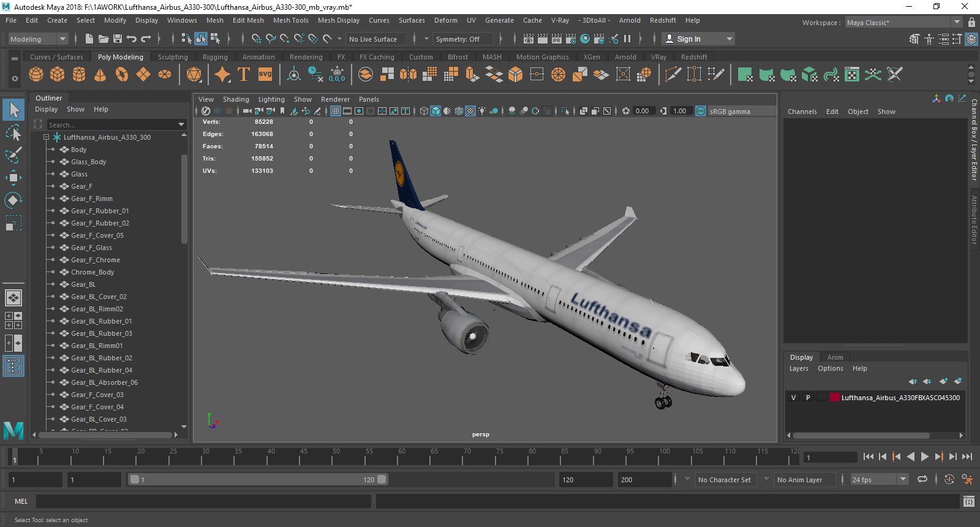Viewport: 980px width, 527px height.
Task: Switch to the Sculpting shelf tab
Action: point(173,57)
